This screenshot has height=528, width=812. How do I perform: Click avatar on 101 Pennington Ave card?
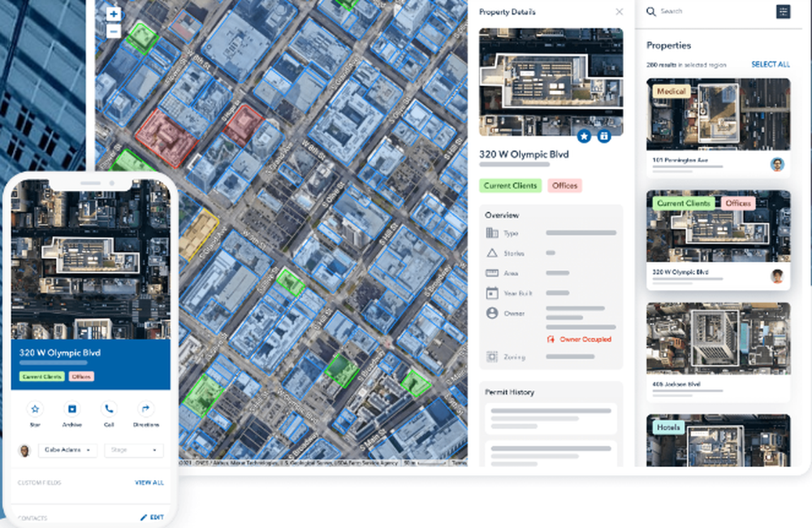(x=777, y=164)
